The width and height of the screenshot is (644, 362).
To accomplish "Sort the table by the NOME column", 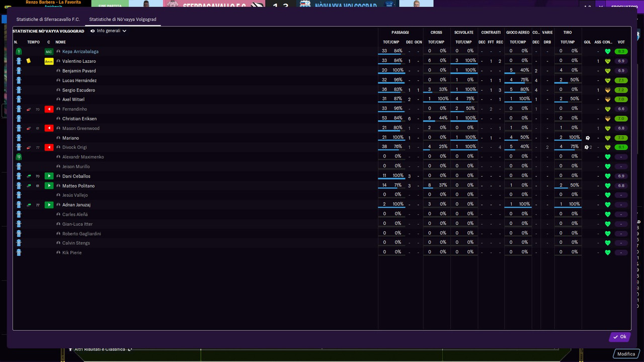I will [x=60, y=42].
